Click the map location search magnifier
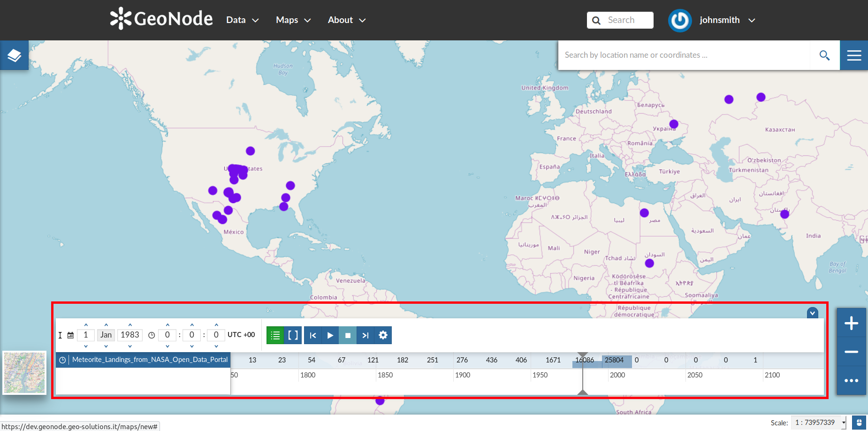This screenshot has width=868, height=431. [824, 55]
